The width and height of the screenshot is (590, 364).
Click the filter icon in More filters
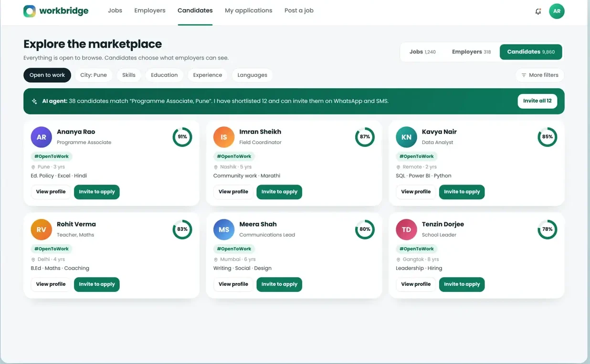point(524,75)
